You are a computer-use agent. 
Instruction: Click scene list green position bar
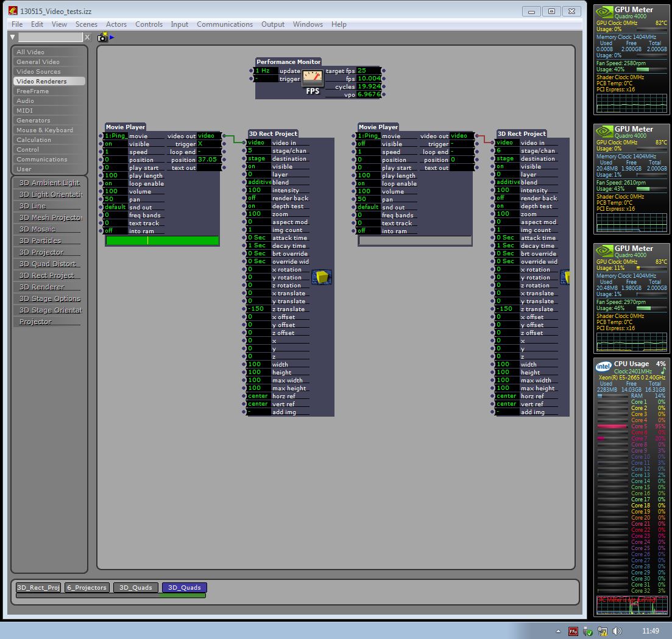pyautogui.click(x=183, y=596)
